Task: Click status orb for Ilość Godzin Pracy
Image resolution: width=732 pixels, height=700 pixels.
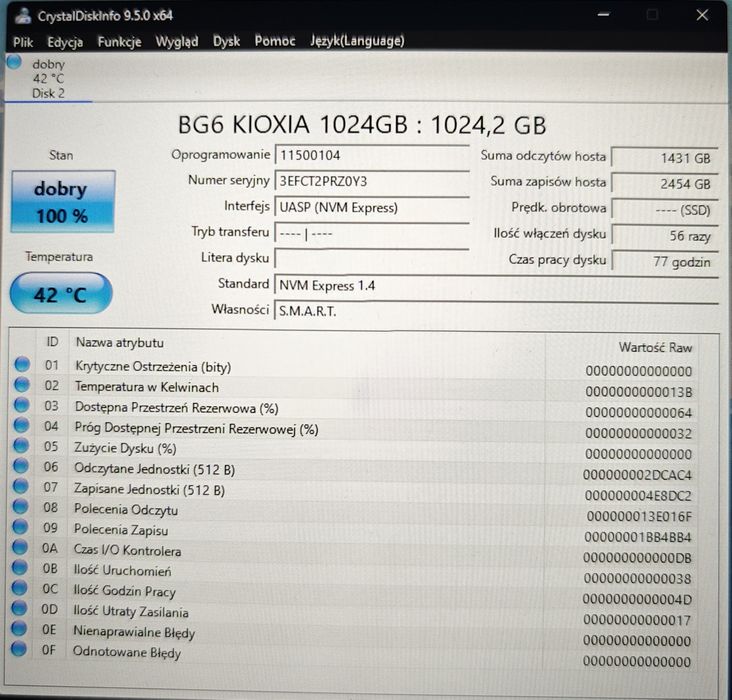Action: pyautogui.click(x=19, y=587)
